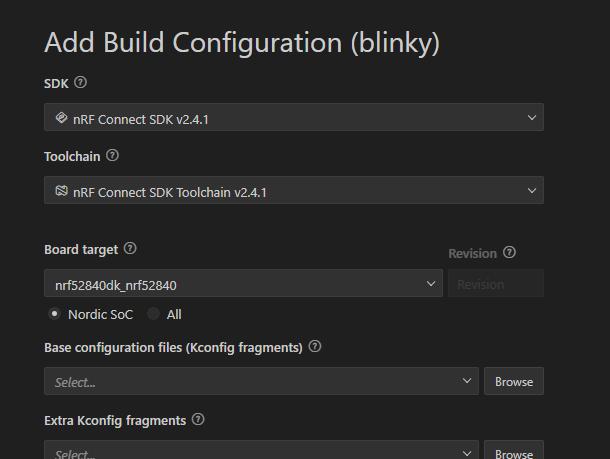Click the SDK help question-mark icon
610x459 pixels.
[81, 82]
